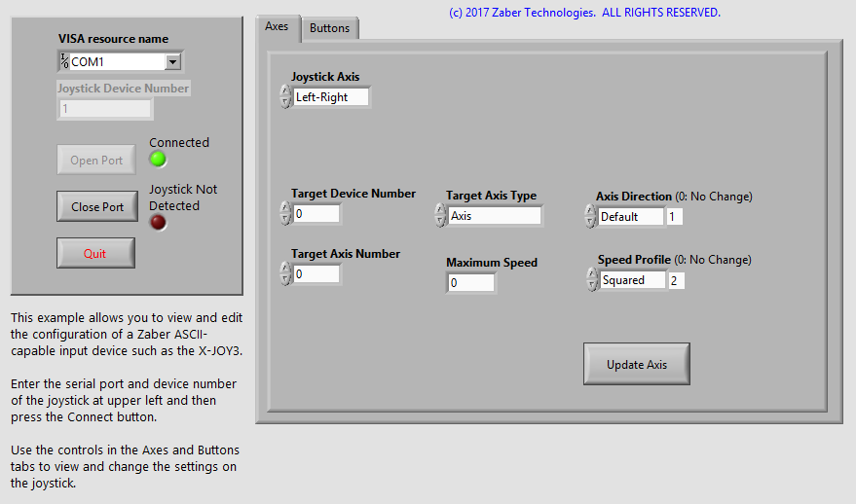Viewport: 856px width, 504px height.
Task: Click the Joystick Device Number field
Action: (105, 109)
